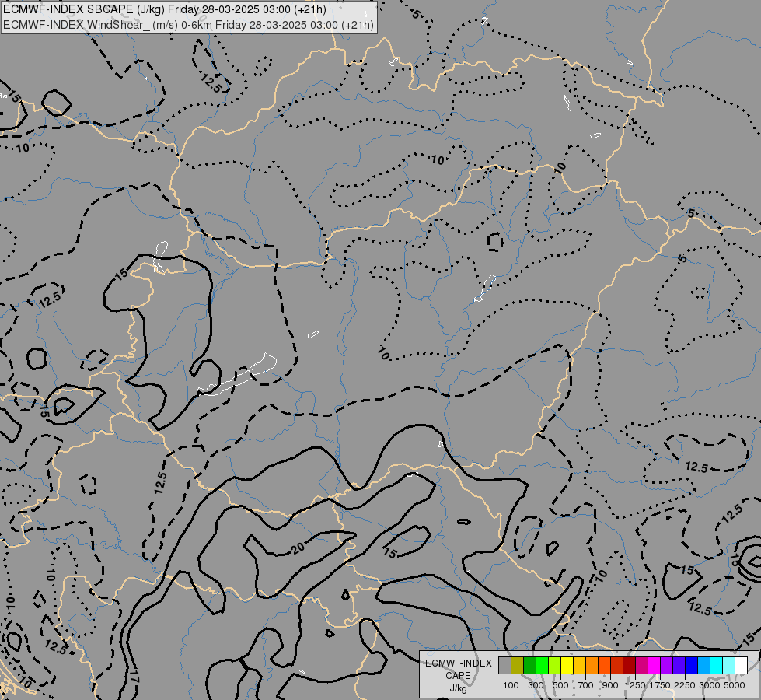Screen dimensions: 761x700
Task: Click the legend value 900
Action: (610, 685)
